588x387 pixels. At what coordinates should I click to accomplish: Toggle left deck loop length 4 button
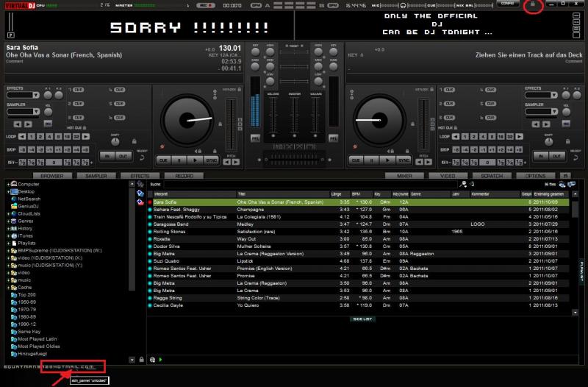tap(49, 137)
